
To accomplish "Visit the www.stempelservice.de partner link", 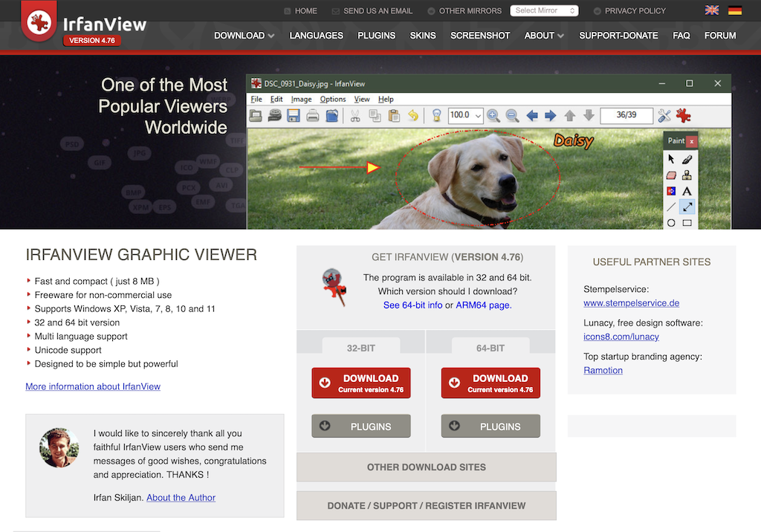I will (x=632, y=303).
